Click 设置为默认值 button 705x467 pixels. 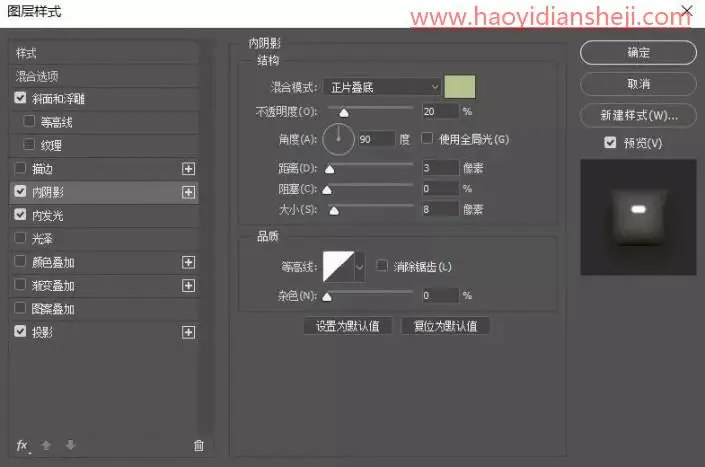tap(348, 326)
